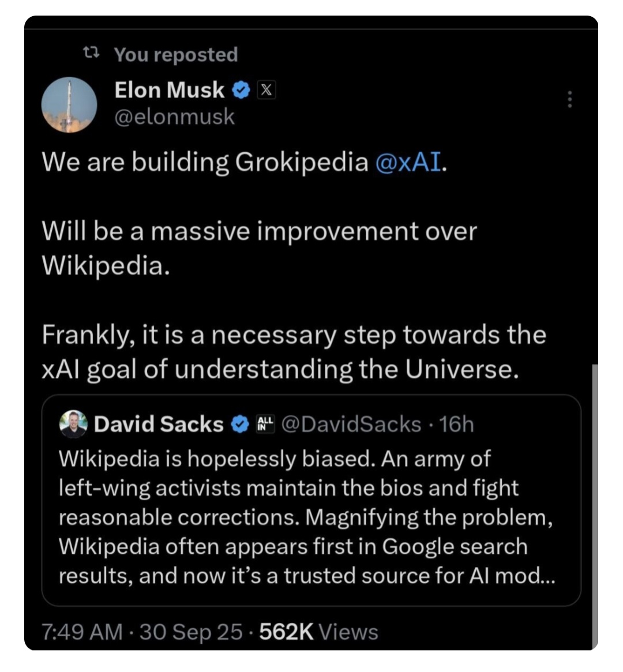The image size is (623, 672).
Task: Click David Sacks' verified checkmark badge
Action: 239,425
